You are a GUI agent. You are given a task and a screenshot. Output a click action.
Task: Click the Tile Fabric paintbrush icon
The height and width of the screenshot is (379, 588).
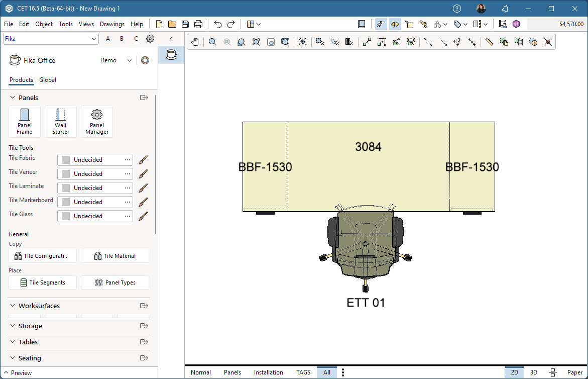click(x=143, y=160)
